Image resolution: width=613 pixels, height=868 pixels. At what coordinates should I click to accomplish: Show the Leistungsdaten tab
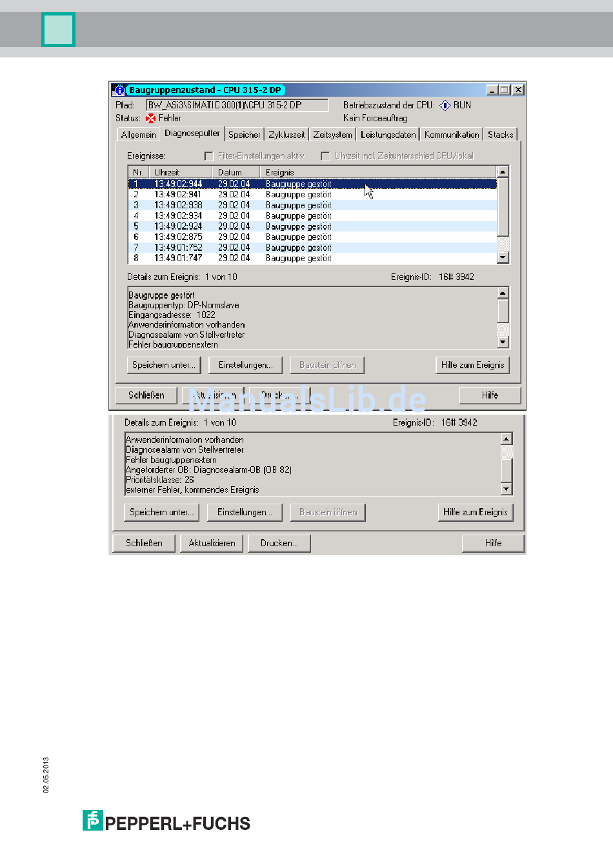click(388, 135)
